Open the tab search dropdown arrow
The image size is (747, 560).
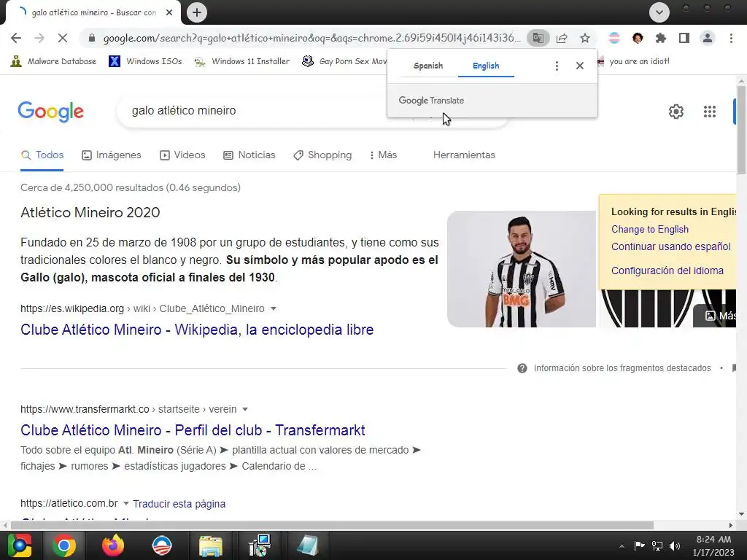tap(659, 12)
